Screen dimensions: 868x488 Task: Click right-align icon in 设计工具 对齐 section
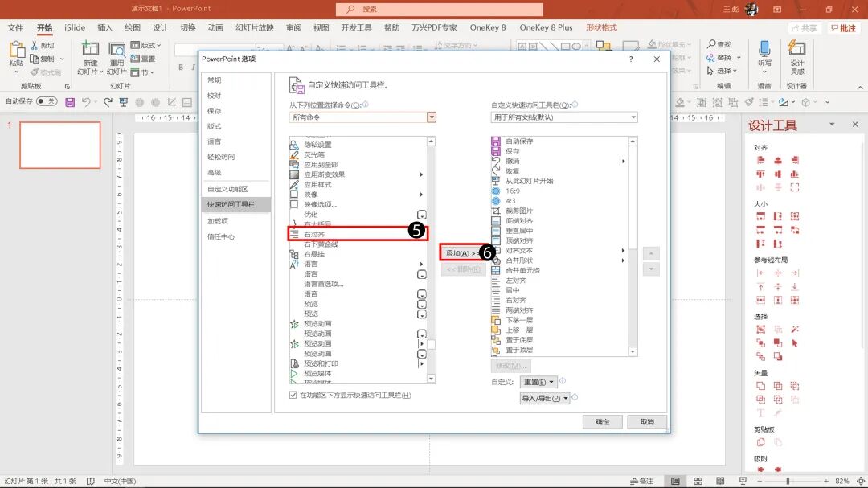click(795, 160)
